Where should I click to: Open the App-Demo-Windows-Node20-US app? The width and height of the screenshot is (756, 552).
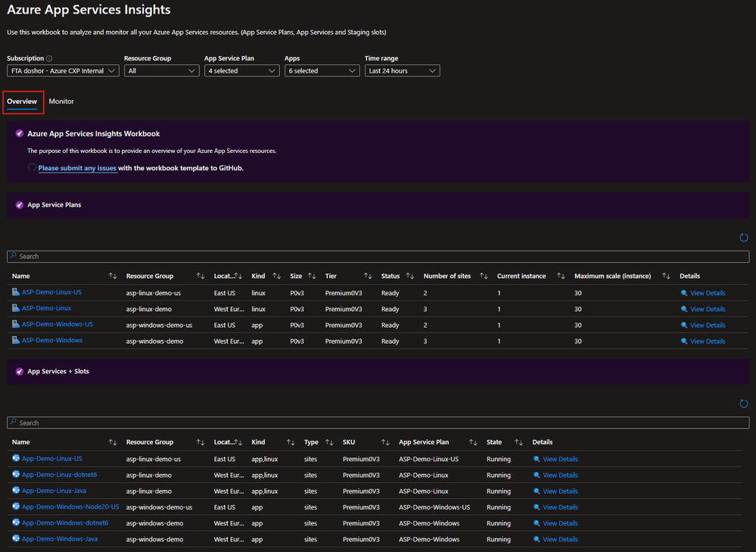tap(70, 507)
